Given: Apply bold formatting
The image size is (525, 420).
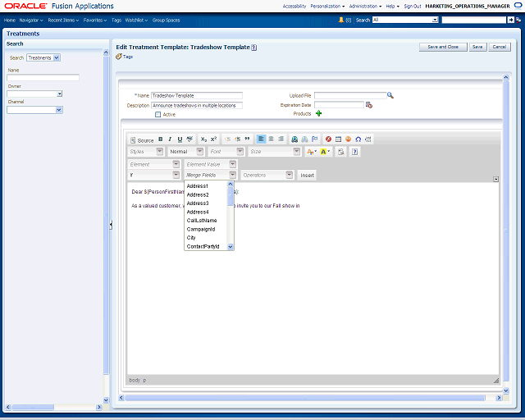Looking at the screenshot, I should (161, 139).
